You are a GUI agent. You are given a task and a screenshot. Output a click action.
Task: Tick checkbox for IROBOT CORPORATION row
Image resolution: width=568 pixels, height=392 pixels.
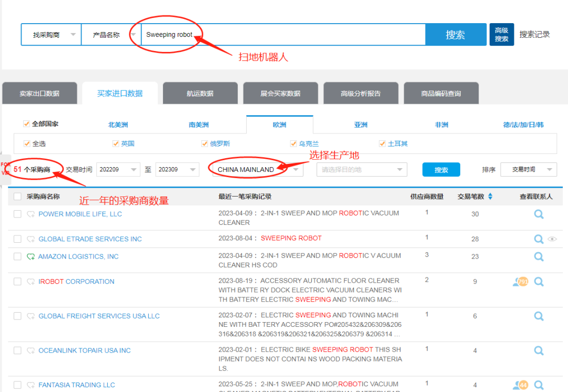pos(17,282)
